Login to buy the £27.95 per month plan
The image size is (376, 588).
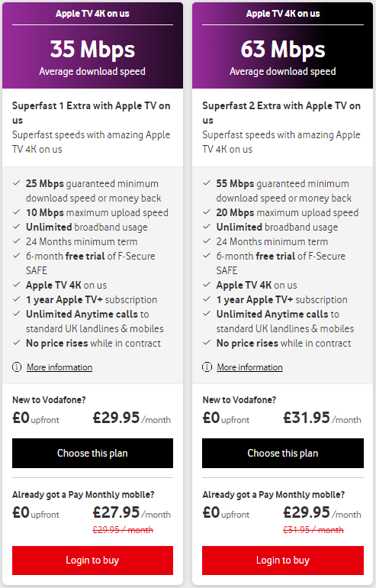point(92,561)
